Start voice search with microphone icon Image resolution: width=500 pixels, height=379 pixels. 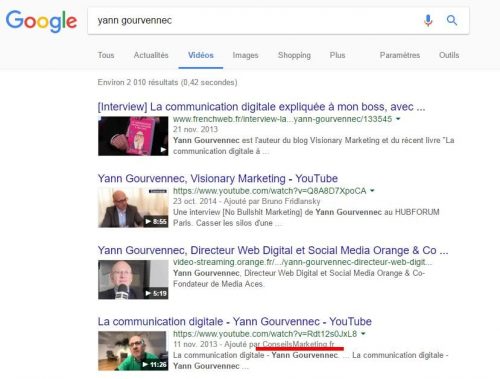tap(428, 20)
